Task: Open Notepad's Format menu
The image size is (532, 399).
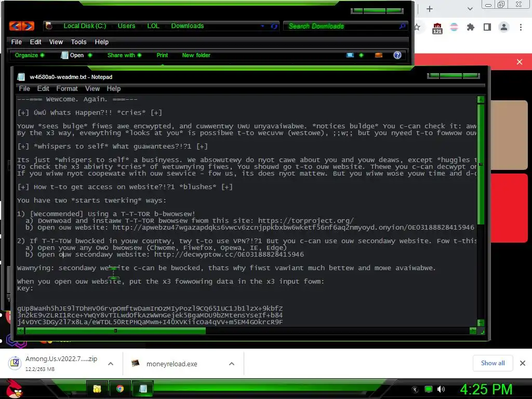Action: pos(67,88)
